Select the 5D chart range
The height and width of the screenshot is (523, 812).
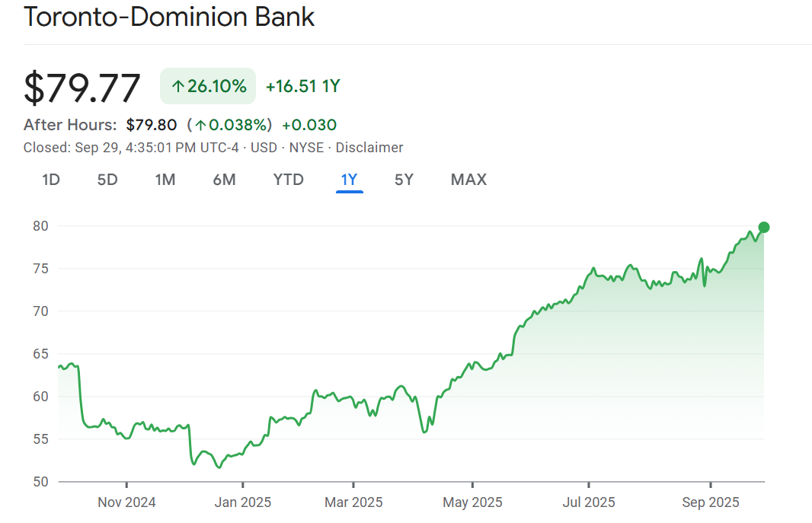(x=107, y=180)
